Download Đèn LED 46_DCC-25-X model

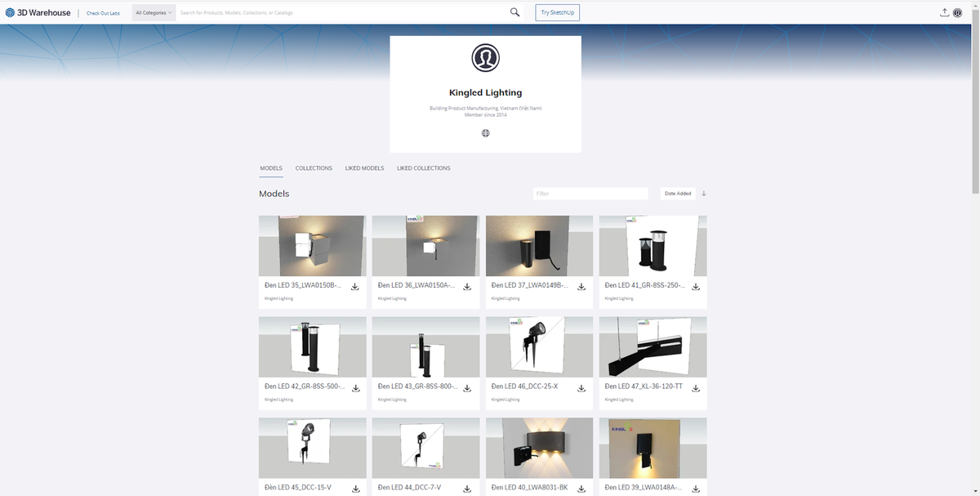tap(581, 388)
